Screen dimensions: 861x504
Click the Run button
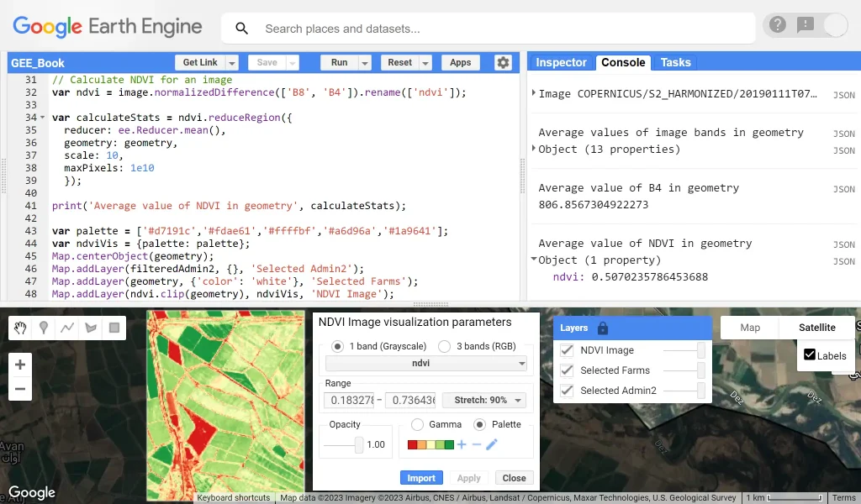pos(340,62)
